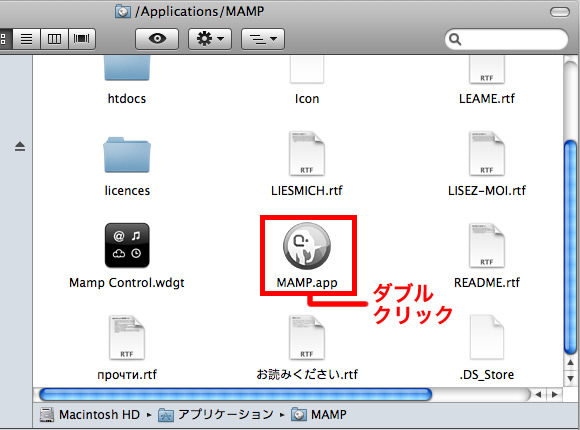580x430 pixels.
Task: Select the .DS_Store file icon
Action: [x=486, y=337]
